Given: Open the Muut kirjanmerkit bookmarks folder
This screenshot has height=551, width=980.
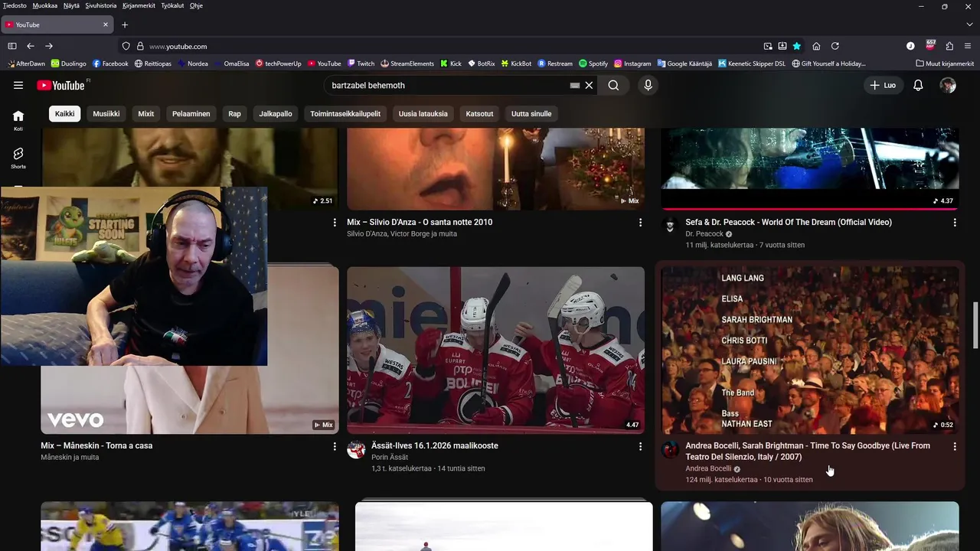Looking at the screenshot, I should (x=945, y=64).
